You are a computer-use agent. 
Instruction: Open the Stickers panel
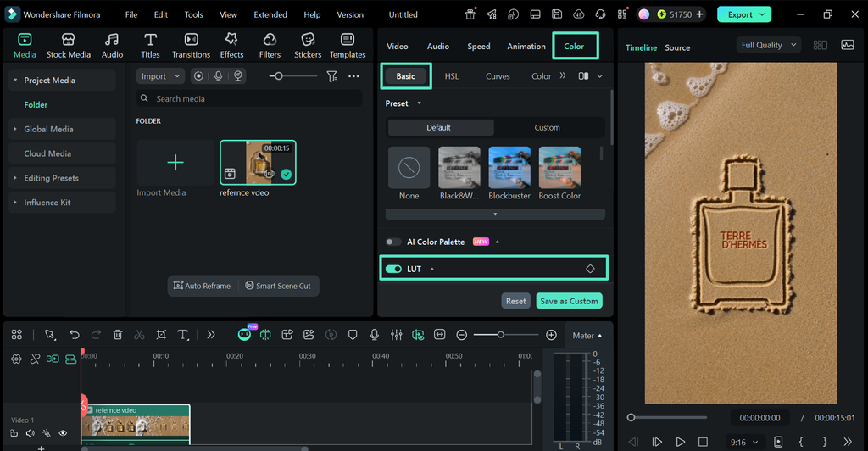(x=308, y=46)
